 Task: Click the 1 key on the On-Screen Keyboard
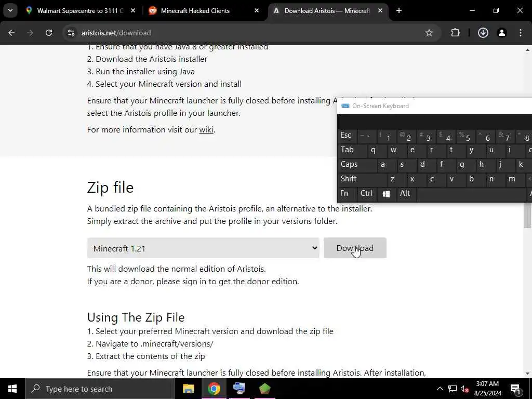click(x=386, y=136)
